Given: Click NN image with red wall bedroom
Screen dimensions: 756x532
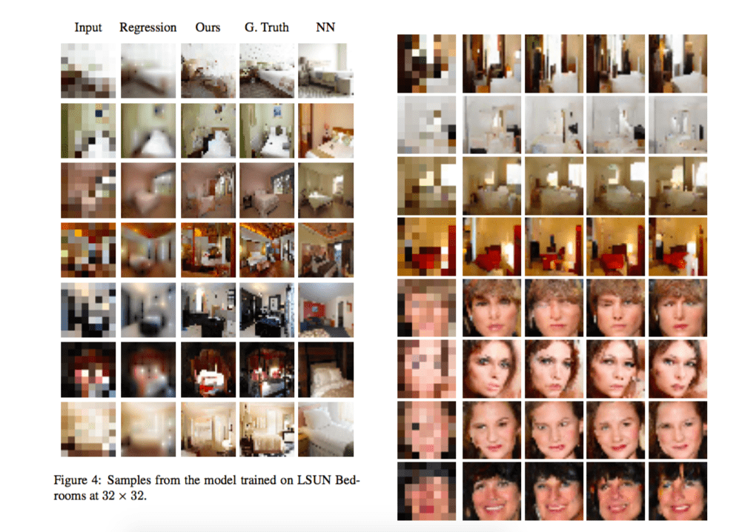Looking at the screenshot, I should pos(325,309).
